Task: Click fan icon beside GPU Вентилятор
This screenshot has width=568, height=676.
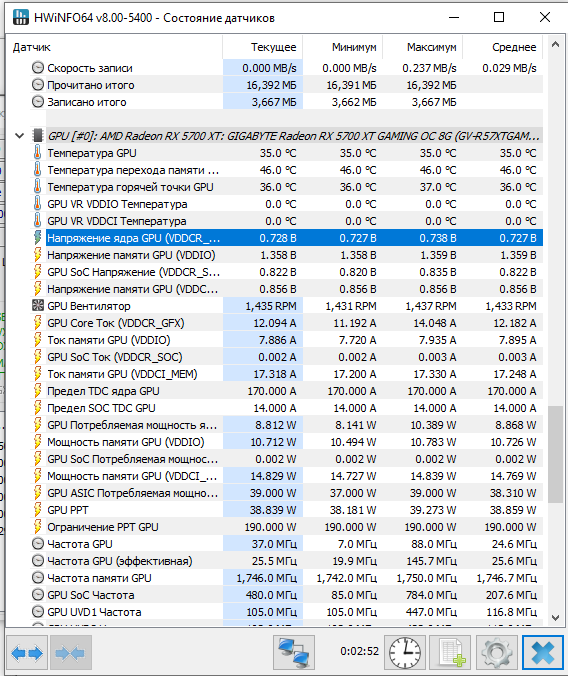Action: [38, 306]
